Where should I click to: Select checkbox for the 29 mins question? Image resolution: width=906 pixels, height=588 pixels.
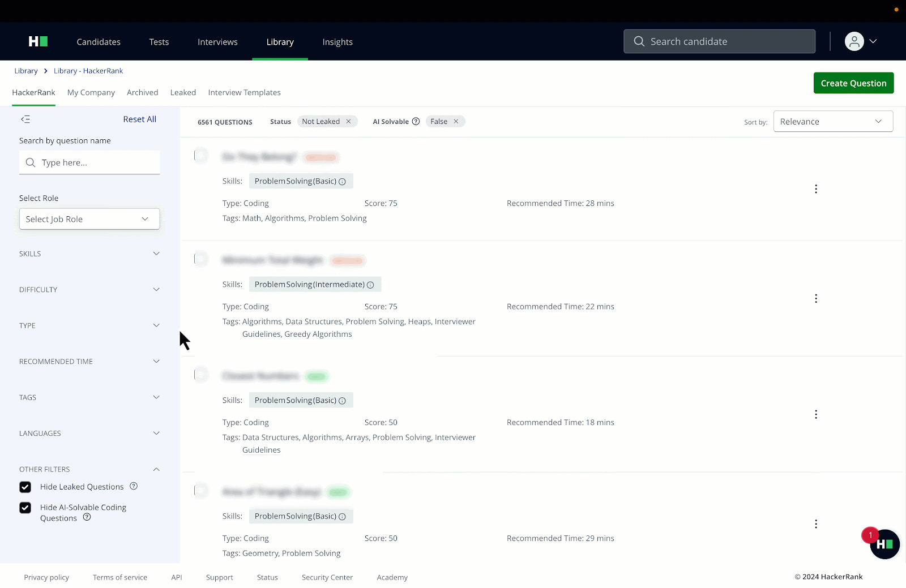tap(200, 490)
